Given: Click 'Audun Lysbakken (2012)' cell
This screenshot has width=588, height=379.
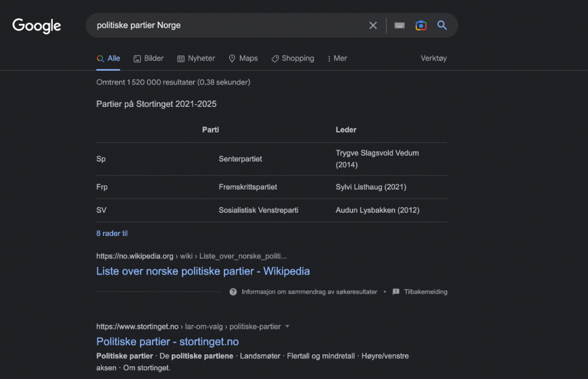Looking at the screenshot, I should tap(377, 210).
